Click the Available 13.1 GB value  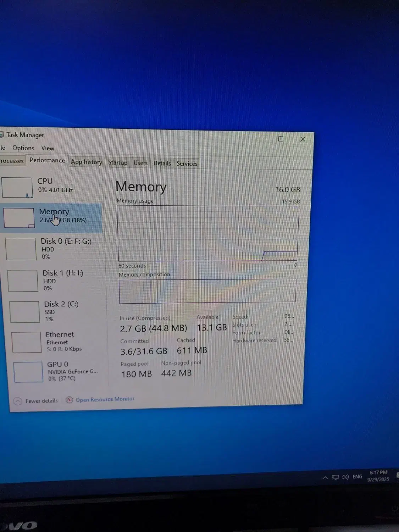(x=212, y=327)
